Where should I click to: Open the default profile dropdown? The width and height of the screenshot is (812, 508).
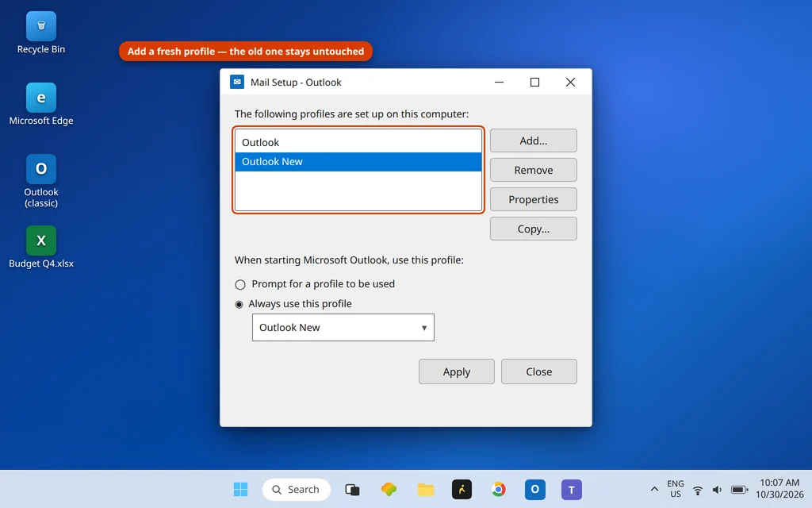[x=343, y=328]
